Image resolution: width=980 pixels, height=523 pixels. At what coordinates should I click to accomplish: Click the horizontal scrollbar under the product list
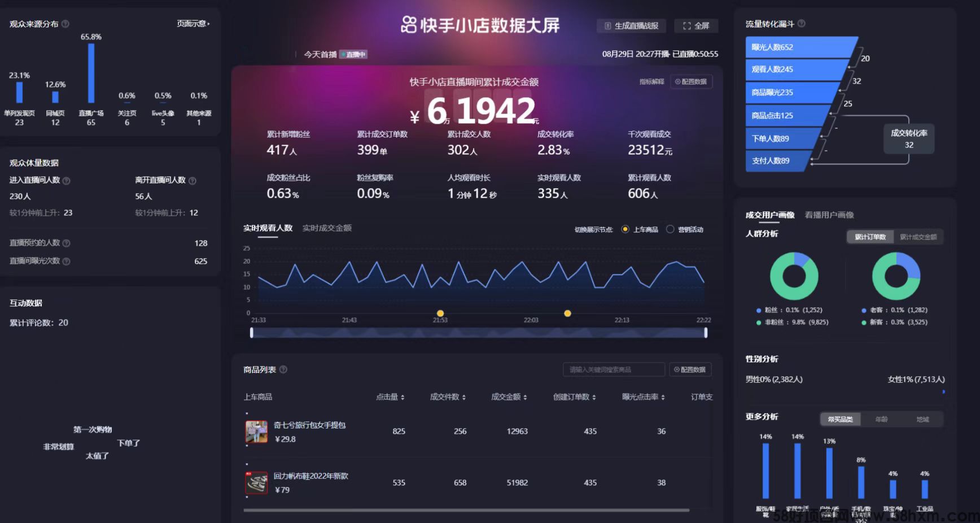tap(466, 510)
